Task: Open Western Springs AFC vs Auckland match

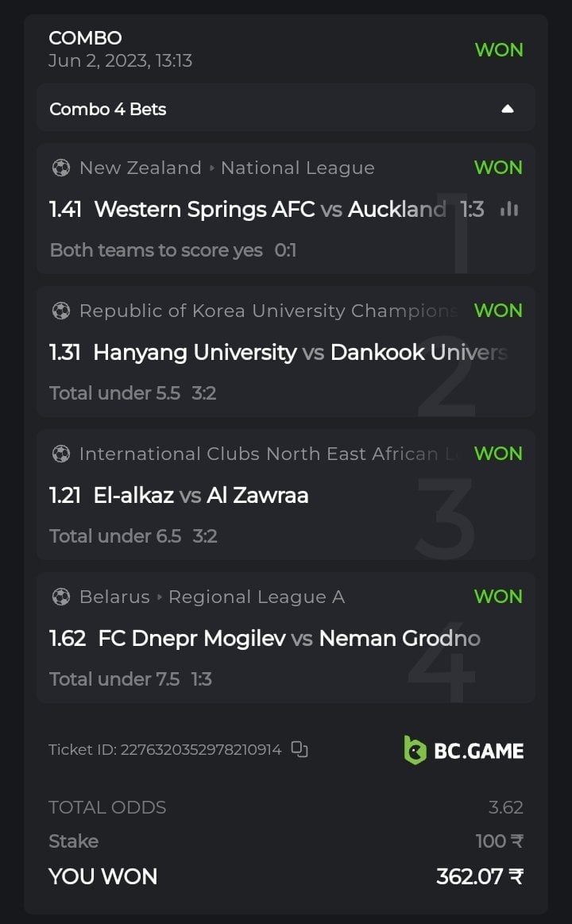Action: pos(269,210)
